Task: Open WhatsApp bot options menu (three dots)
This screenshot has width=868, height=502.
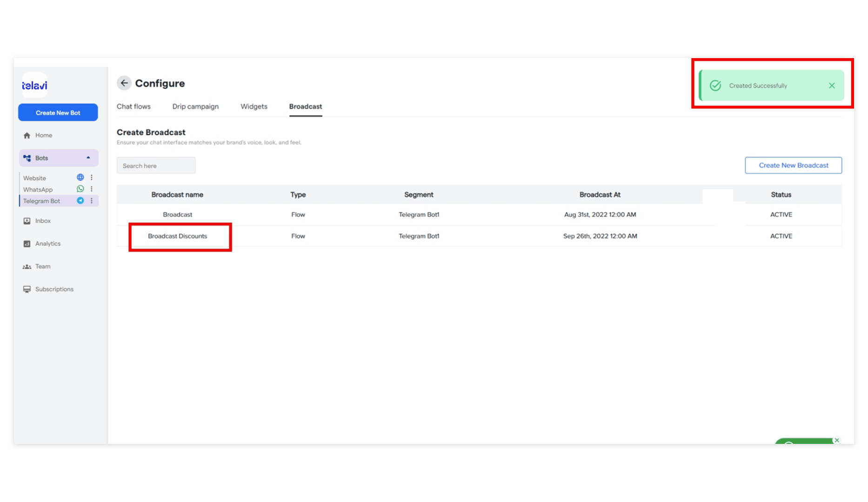Action: point(92,189)
